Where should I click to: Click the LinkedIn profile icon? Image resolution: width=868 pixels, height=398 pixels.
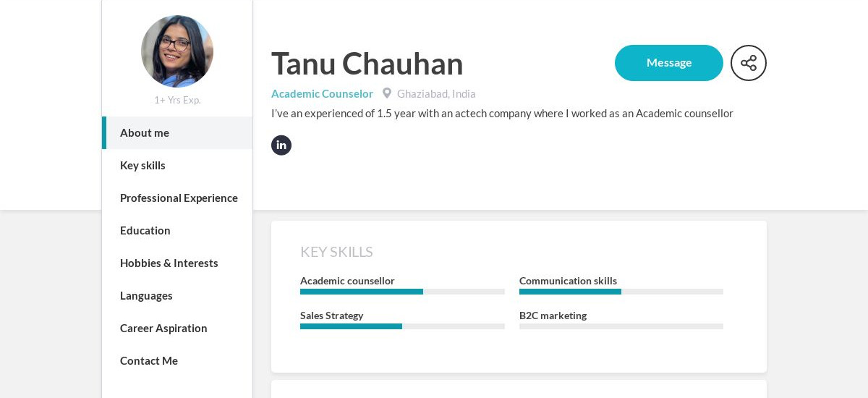[281, 145]
